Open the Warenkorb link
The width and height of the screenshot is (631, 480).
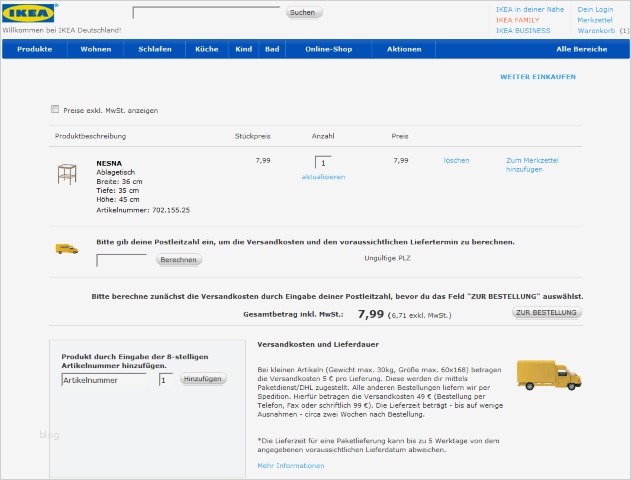pos(596,31)
